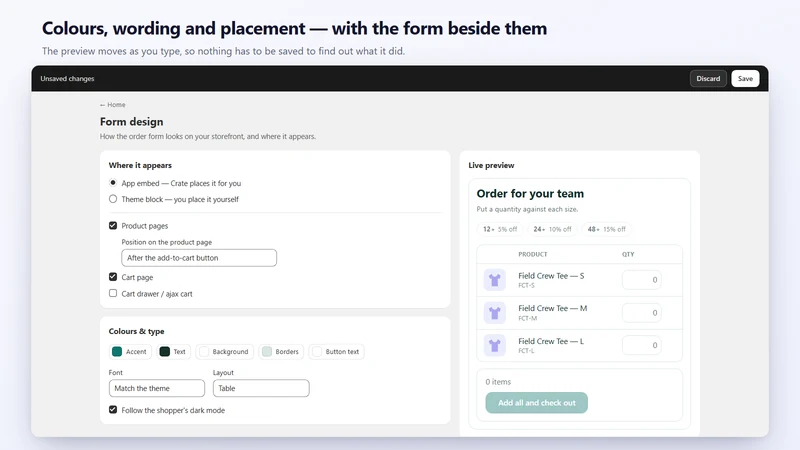Click the Unsaved changes text
Screen dimensions: 800x450
click(67, 79)
